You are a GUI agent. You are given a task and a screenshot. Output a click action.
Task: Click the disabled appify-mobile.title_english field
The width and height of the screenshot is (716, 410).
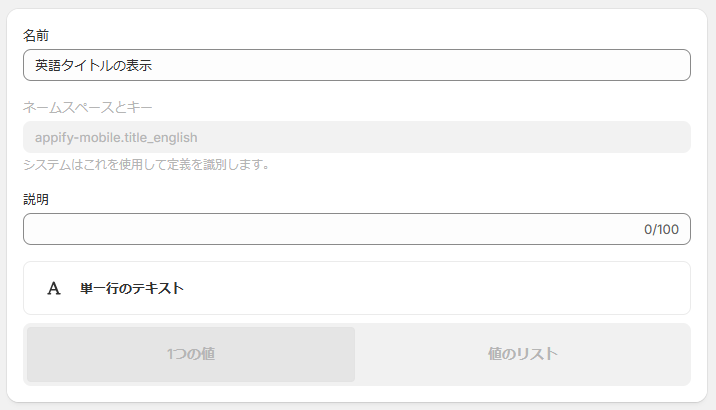click(x=357, y=137)
